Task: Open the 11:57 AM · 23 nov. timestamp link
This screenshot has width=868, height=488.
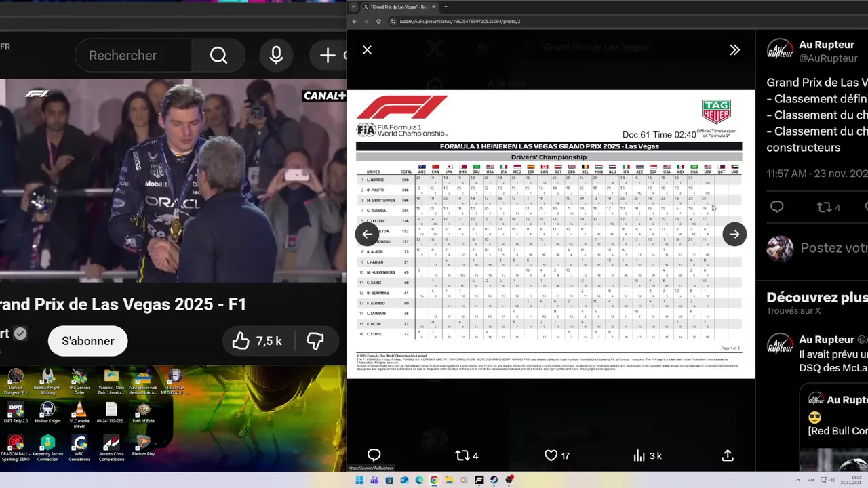Action: (817, 174)
